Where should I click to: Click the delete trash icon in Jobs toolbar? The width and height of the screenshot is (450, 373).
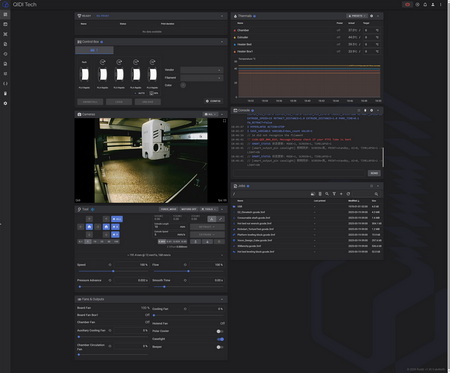pyautogui.click(x=320, y=194)
